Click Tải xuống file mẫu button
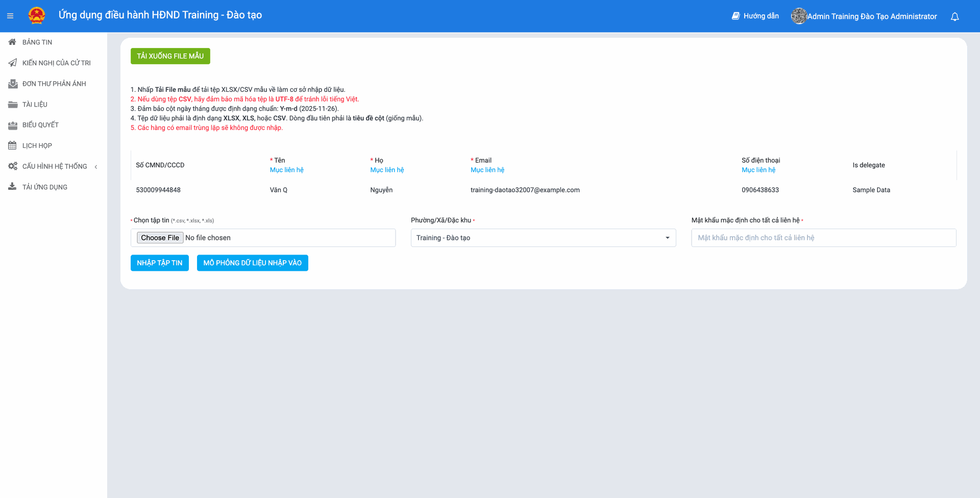 170,56
